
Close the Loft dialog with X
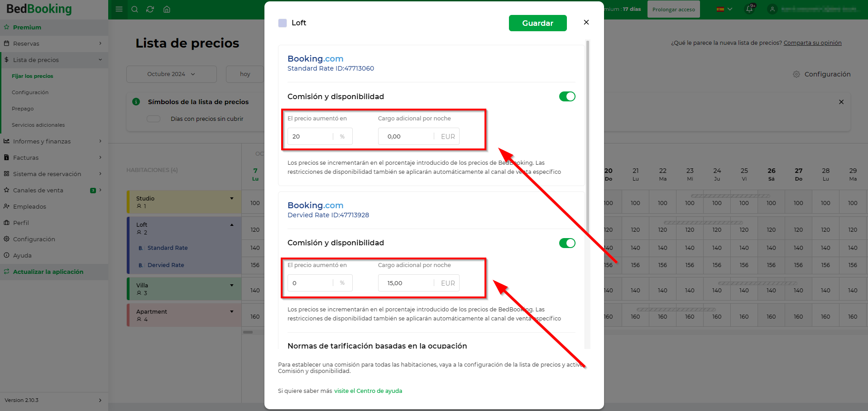[586, 22]
